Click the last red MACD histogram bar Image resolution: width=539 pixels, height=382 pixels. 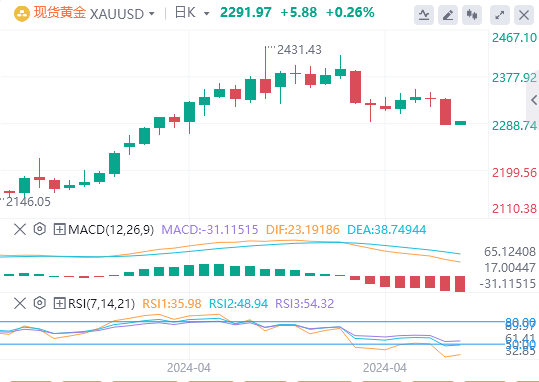pos(460,284)
